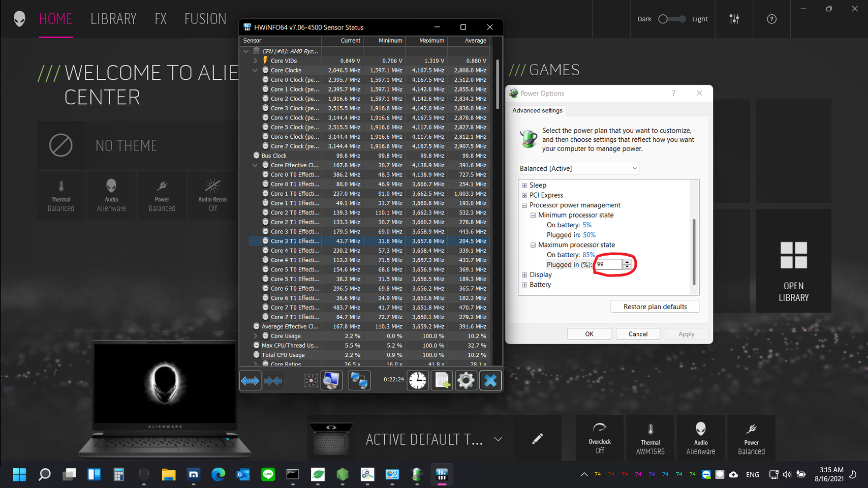Open Alienware settings sliders icon
This screenshot has width=868, height=488.
point(734,19)
